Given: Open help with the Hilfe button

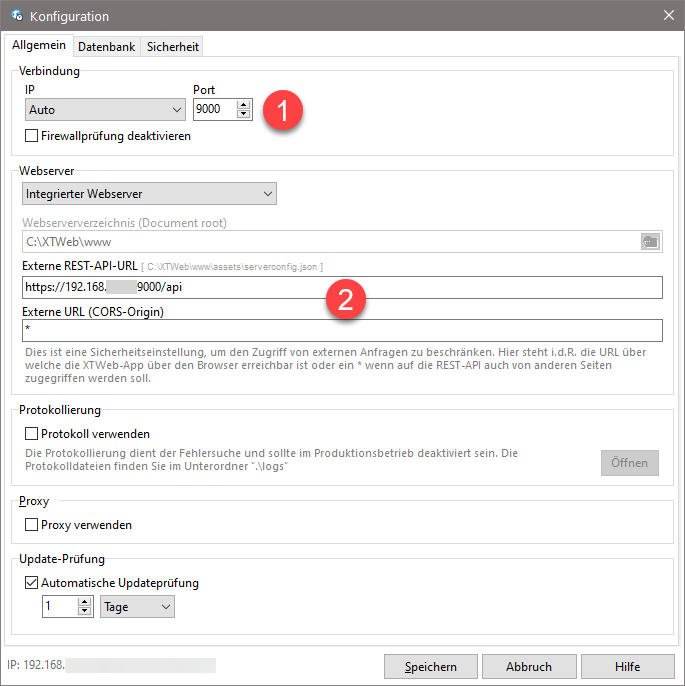Looking at the screenshot, I should point(627,666).
